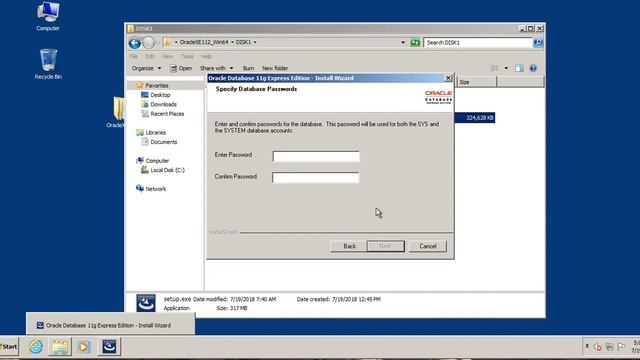The image size is (640, 360).
Task: Click the Search DISK1 magnifier icon
Action: point(538,42)
